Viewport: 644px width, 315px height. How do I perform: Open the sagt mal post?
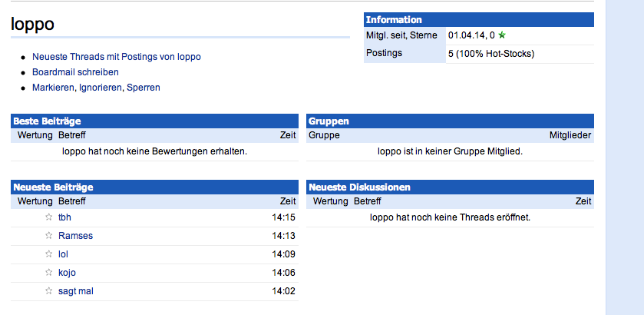tap(75, 291)
